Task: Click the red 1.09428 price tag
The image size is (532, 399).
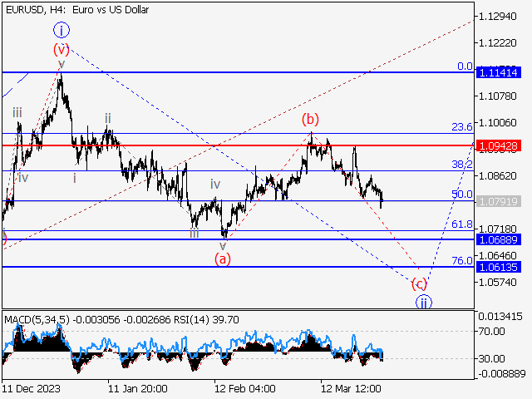Action: (499, 146)
